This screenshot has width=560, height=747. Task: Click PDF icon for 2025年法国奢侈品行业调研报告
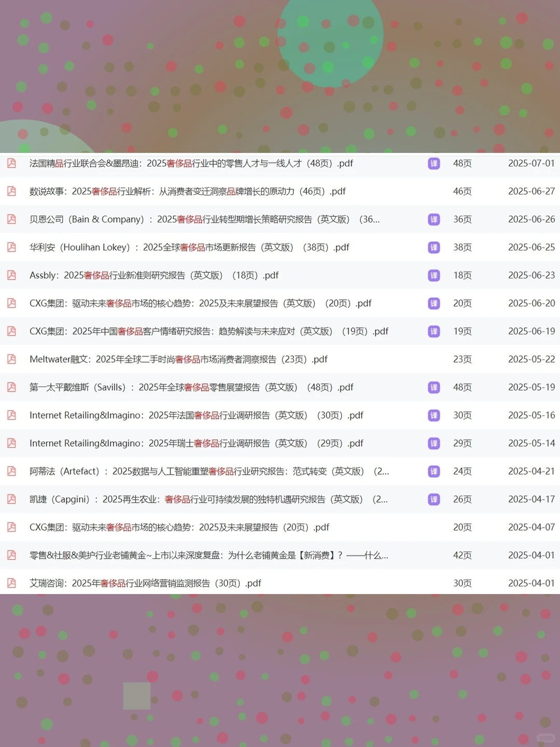pyautogui.click(x=11, y=416)
